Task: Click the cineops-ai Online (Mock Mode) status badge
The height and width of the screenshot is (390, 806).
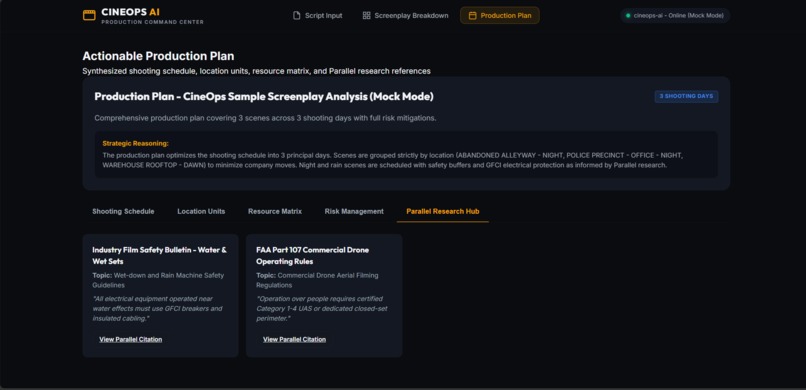Action: 675,15
